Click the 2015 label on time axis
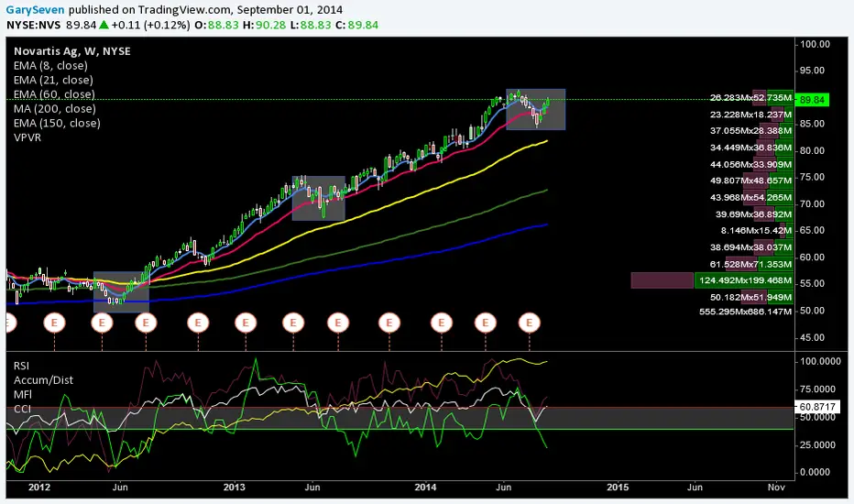 [x=618, y=487]
